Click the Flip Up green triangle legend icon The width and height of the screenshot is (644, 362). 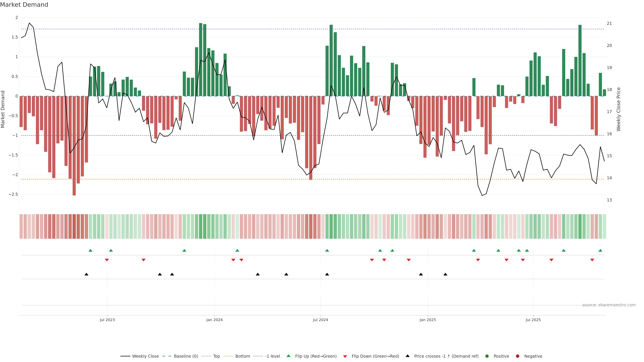tap(288, 356)
